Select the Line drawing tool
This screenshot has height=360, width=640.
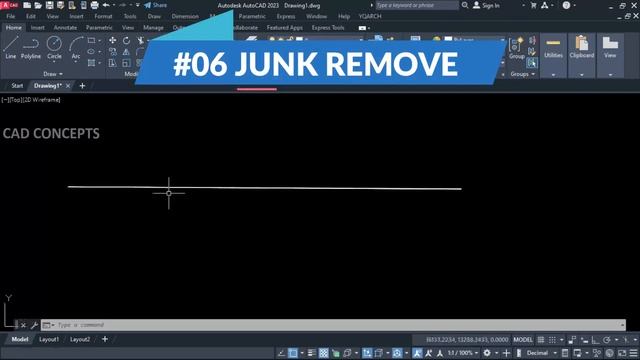click(11, 48)
